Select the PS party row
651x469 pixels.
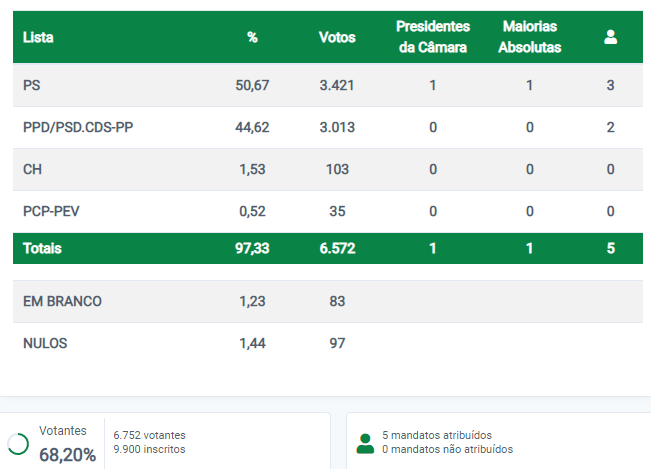(x=328, y=85)
